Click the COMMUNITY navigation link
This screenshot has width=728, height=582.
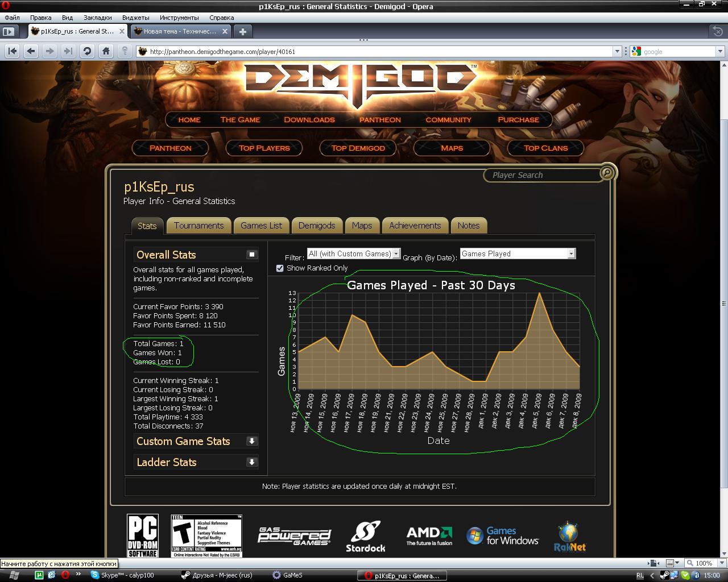tap(448, 120)
